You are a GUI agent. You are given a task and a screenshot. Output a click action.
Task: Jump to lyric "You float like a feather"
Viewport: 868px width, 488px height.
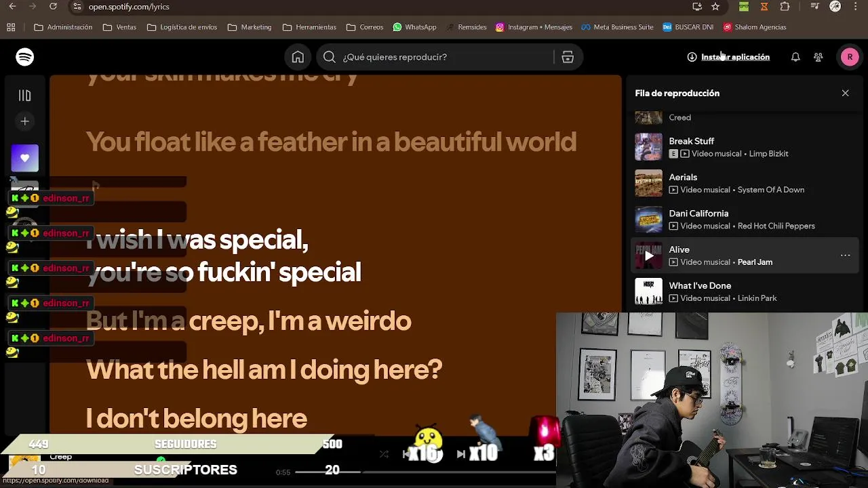point(331,142)
